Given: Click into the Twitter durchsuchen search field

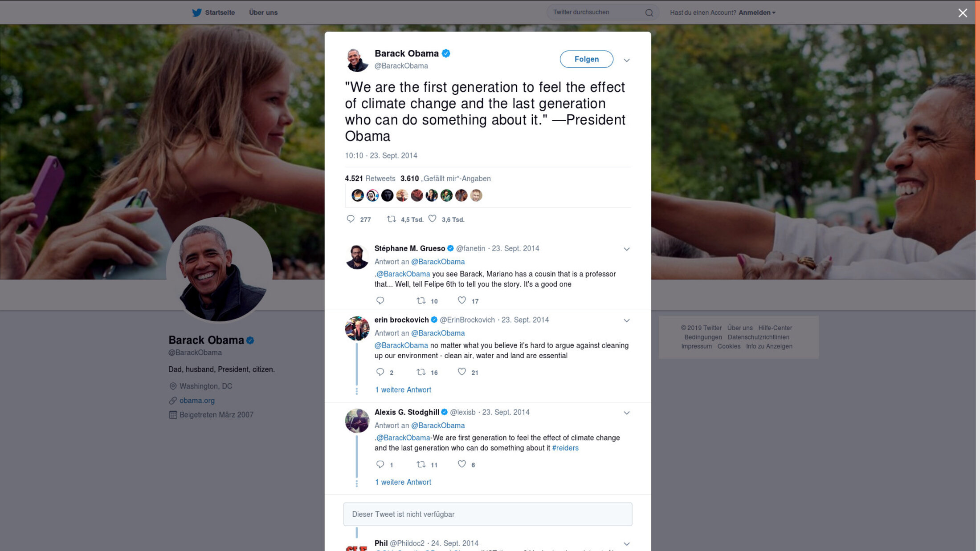Looking at the screenshot, I should (595, 12).
